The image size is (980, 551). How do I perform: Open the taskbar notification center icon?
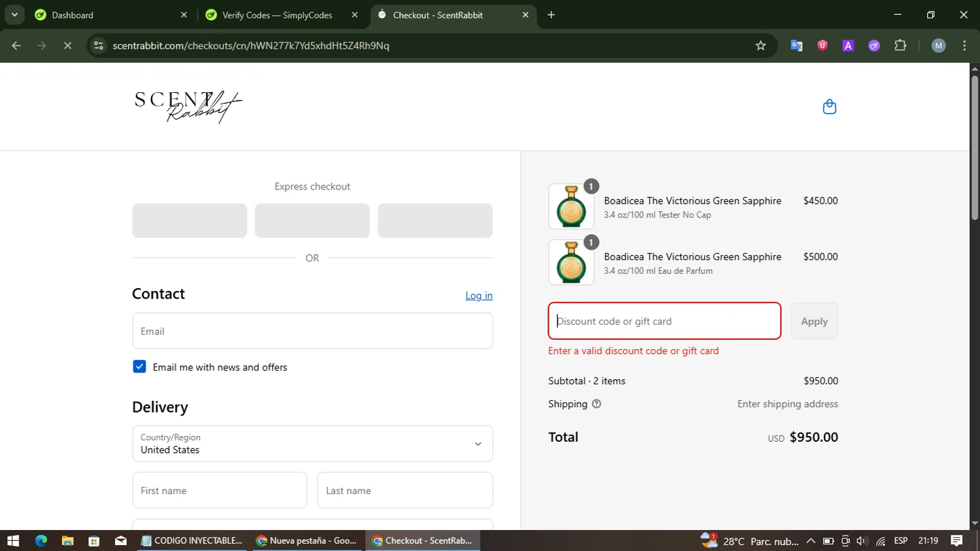[956, 541]
